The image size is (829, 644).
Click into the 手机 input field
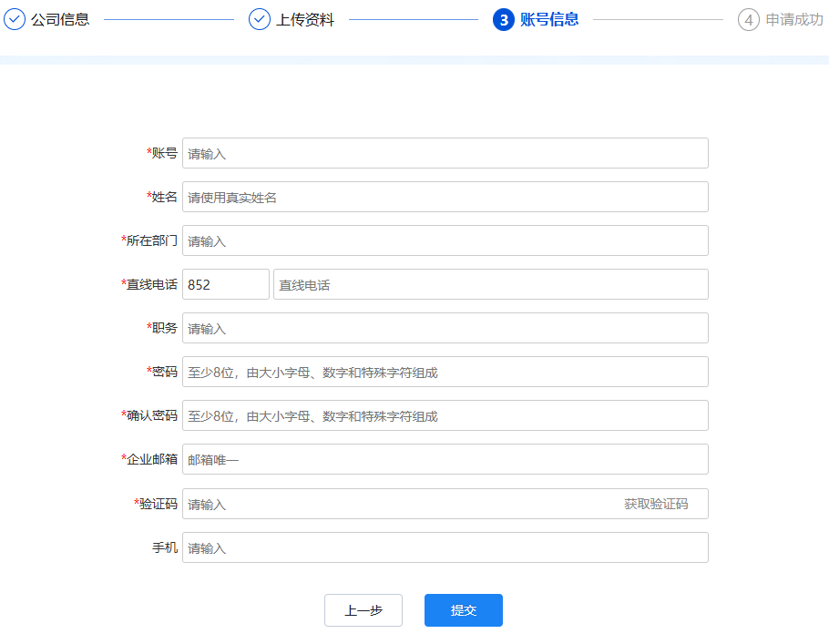pyautogui.click(x=445, y=547)
